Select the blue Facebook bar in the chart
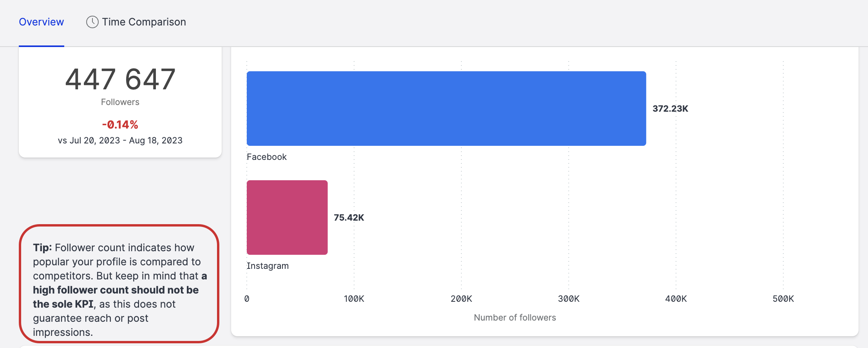868x348 pixels. tap(447, 109)
